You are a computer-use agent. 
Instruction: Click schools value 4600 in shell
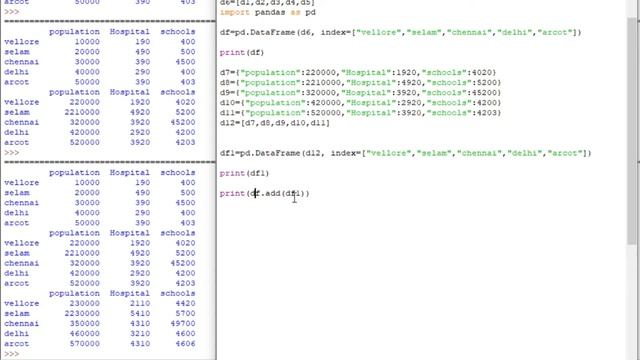coord(185,333)
